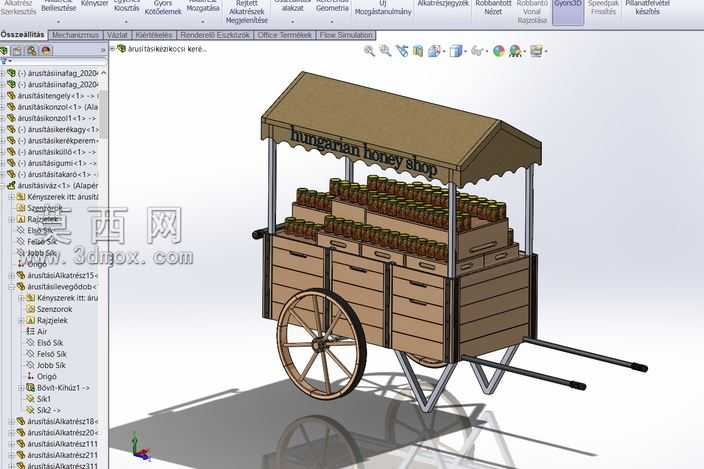
Task: Click the Új Mozgástanulmány button
Action: pyautogui.click(x=383, y=9)
